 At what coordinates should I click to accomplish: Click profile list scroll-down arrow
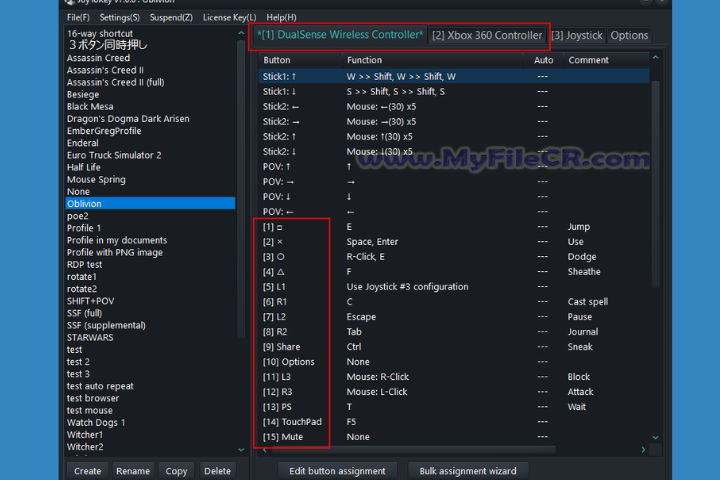tap(241, 450)
